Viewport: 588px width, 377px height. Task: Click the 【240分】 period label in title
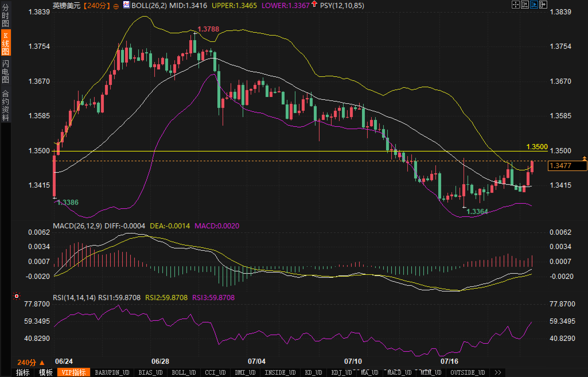[97, 5]
